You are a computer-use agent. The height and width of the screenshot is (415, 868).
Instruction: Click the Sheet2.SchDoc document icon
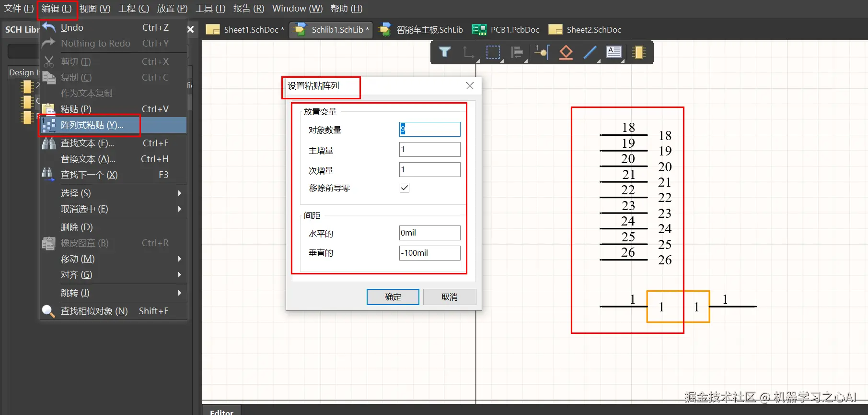point(556,30)
